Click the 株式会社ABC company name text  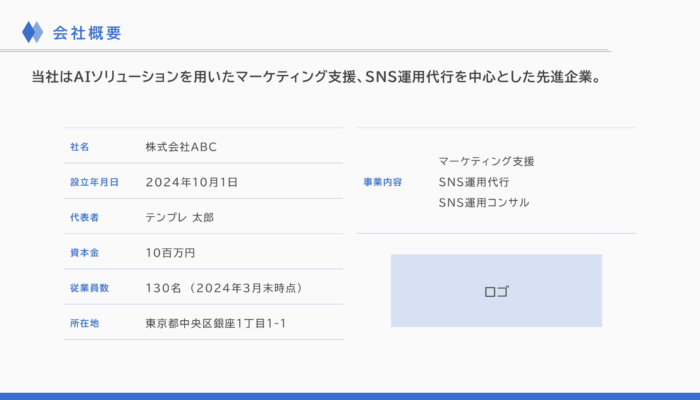[x=181, y=147]
